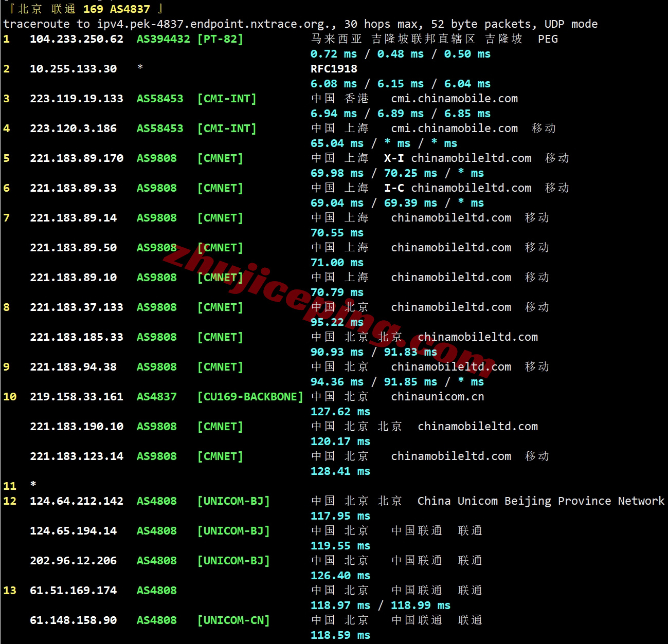
Task: Select the IP 221.183.89.50
Action: pos(74,248)
